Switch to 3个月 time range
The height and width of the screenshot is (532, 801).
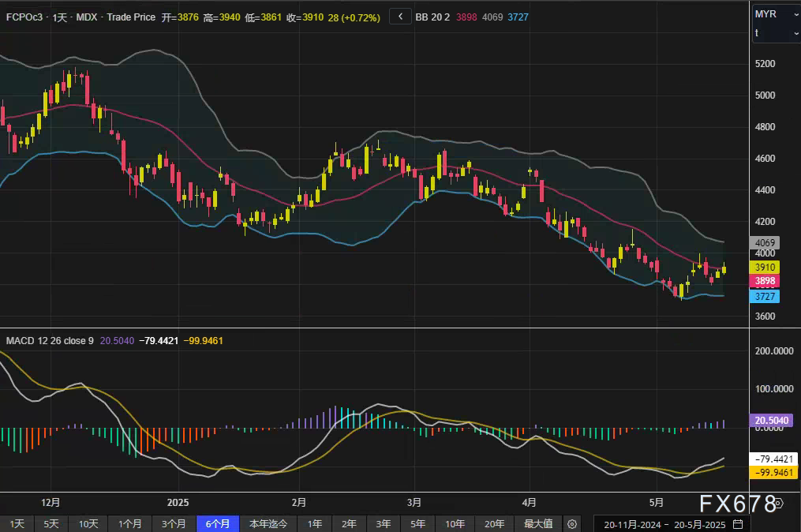[174, 523]
